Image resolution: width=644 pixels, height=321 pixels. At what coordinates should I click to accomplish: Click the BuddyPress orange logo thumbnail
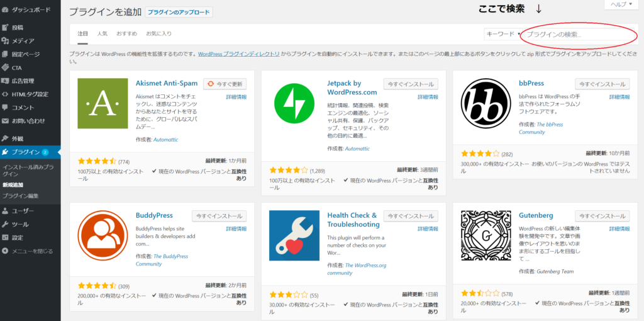[x=103, y=235]
